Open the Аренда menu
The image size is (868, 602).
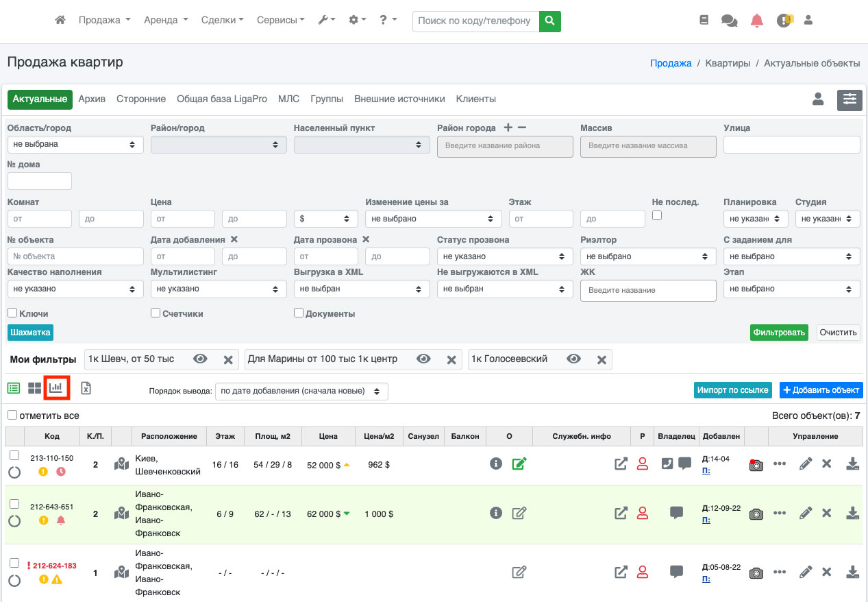[166, 21]
